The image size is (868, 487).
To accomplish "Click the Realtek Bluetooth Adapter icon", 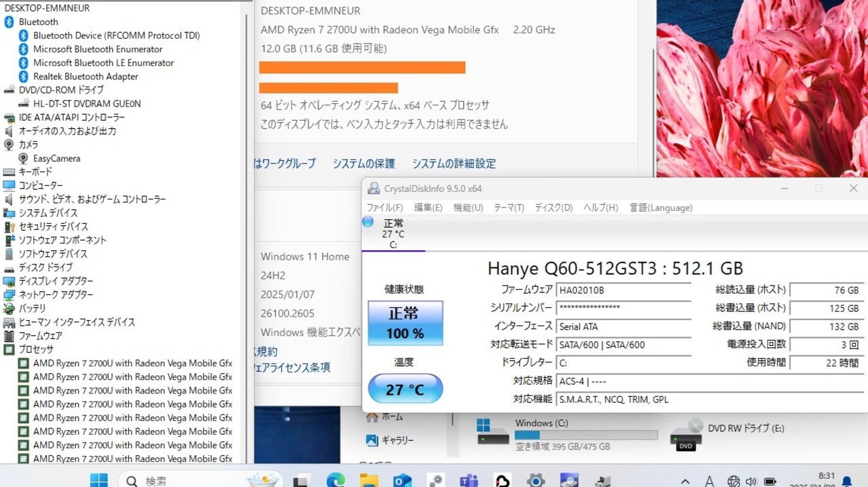I will pyautogui.click(x=23, y=77).
